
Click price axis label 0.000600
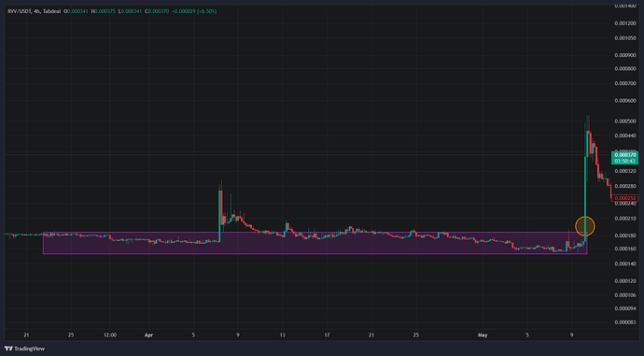[x=625, y=101]
